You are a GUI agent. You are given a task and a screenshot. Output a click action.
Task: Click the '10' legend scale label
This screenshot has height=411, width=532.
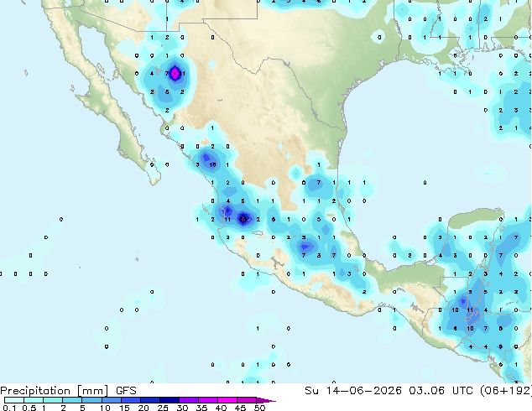[x=105, y=408]
